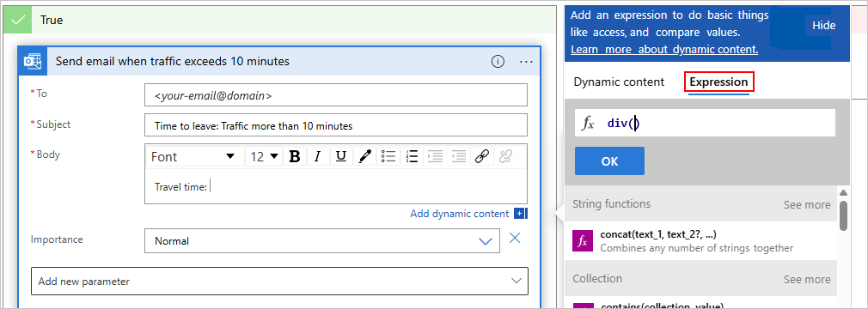Open Learn more about dynamic content link

(x=664, y=49)
